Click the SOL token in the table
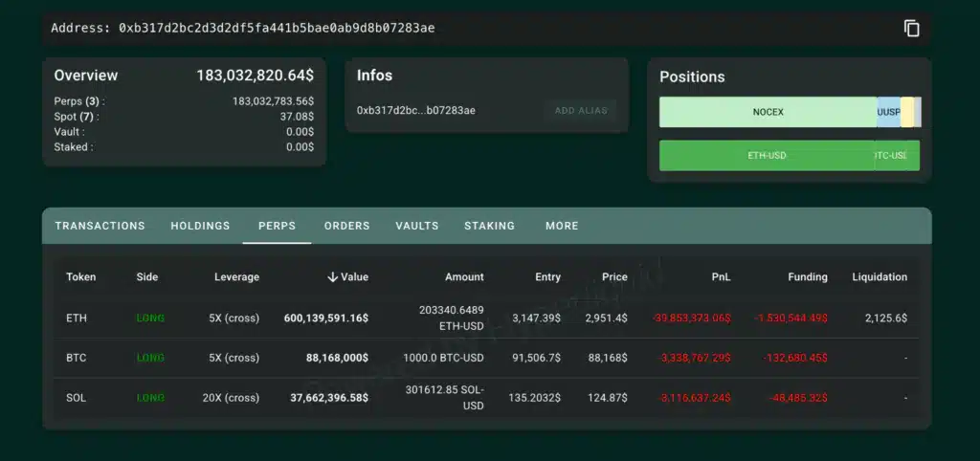This screenshot has height=461, width=980. pyautogui.click(x=77, y=398)
